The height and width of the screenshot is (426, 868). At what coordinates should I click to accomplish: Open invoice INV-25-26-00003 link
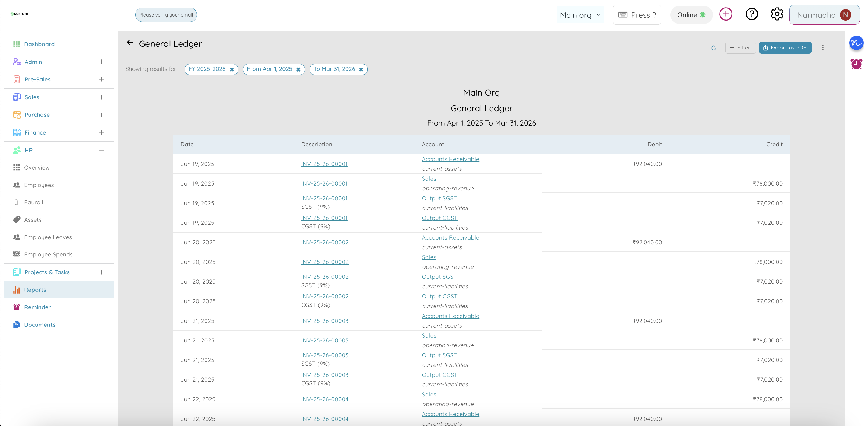pyautogui.click(x=324, y=321)
